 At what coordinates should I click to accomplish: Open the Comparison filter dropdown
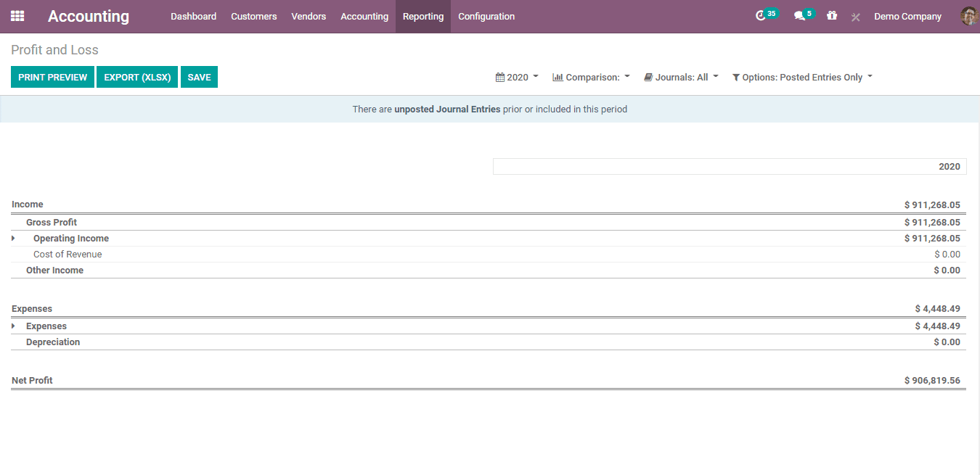pyautogui.click(x=591, y=77)
